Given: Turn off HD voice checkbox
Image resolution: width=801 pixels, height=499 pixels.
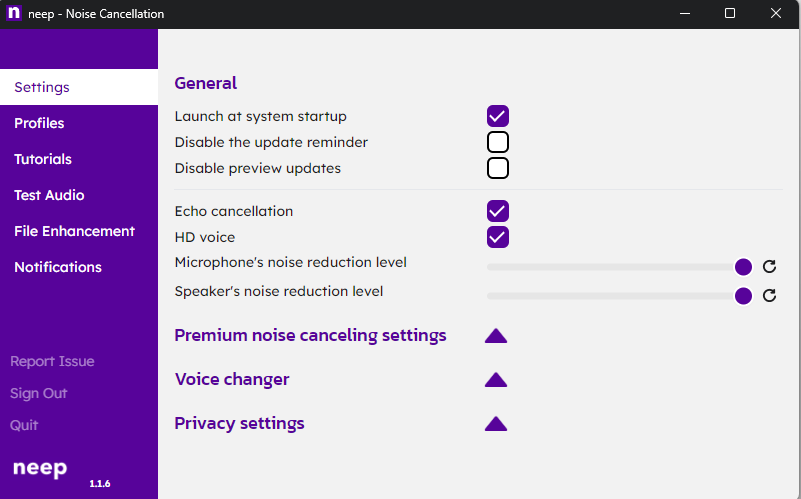Looking at the screenshot, I should point(498,237).
